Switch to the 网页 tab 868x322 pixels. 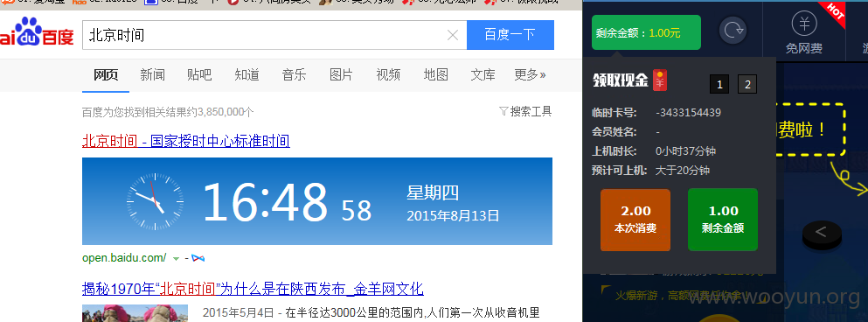[x=106, y=75]
